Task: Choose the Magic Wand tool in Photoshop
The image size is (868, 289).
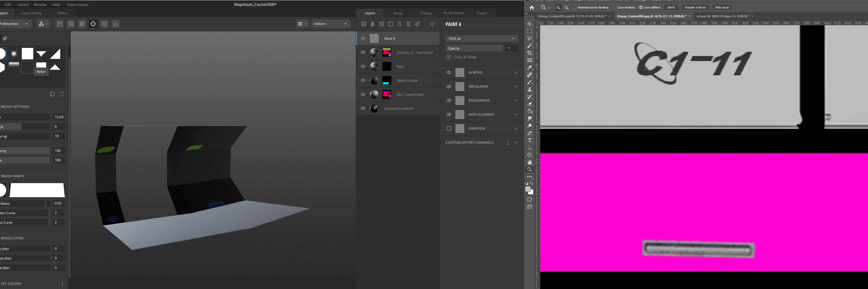Action: click(x=530, y=46)
